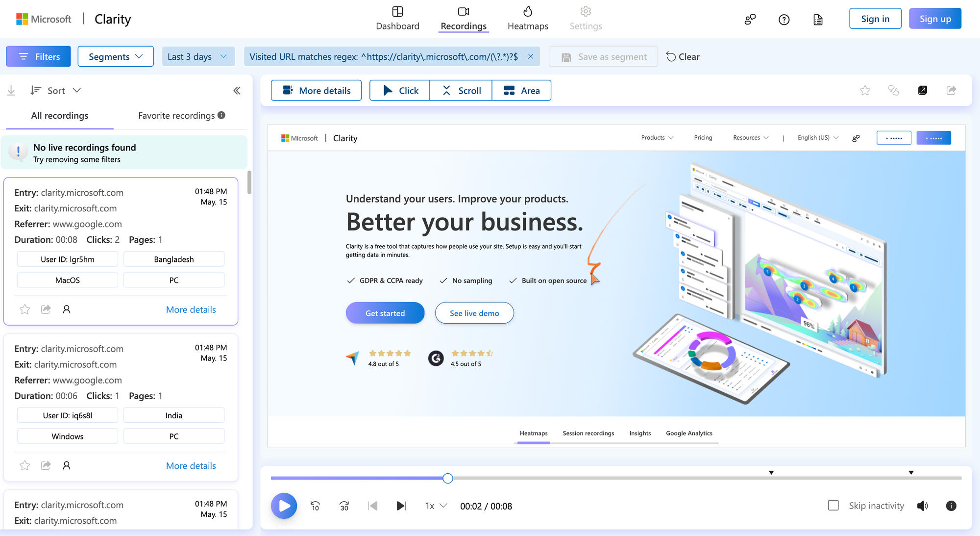The height and width of the screenshot is (536, 980).
Task: Click the Sign up button
Action: coord(935,19)
